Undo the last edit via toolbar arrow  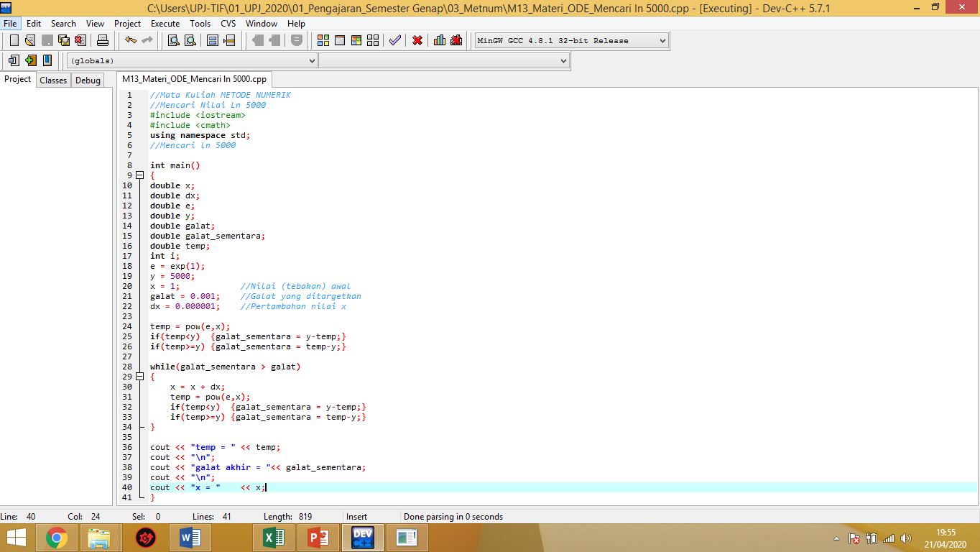[x=130, y=40]
